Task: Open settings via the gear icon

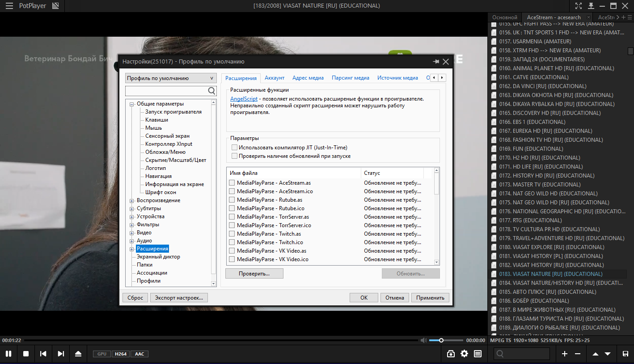Action: point(464,354)
